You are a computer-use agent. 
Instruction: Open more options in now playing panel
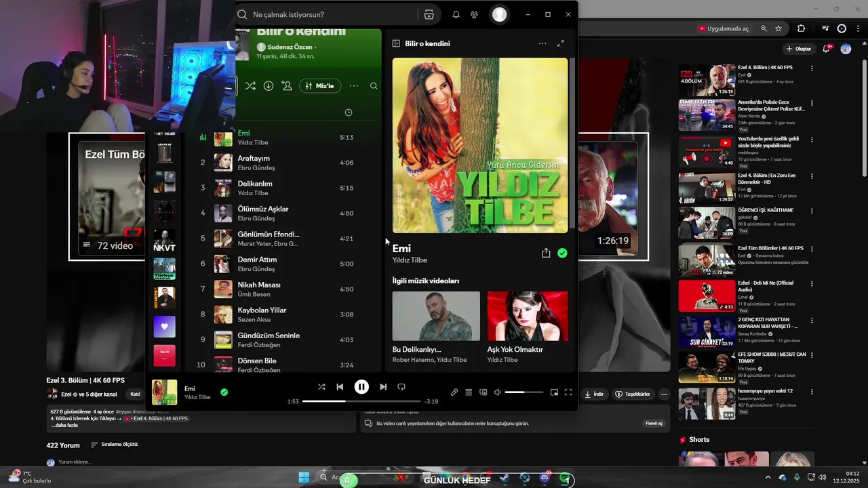[x=542, y=43]
